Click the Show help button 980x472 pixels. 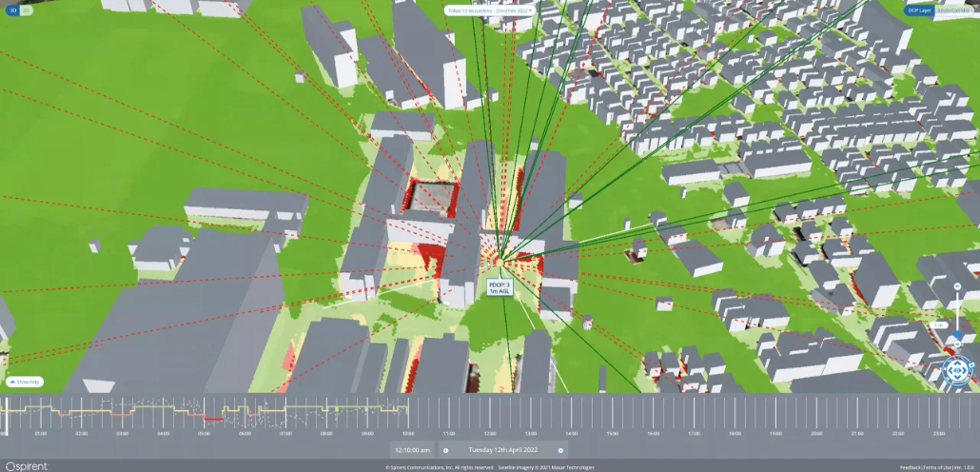(25, 382)
